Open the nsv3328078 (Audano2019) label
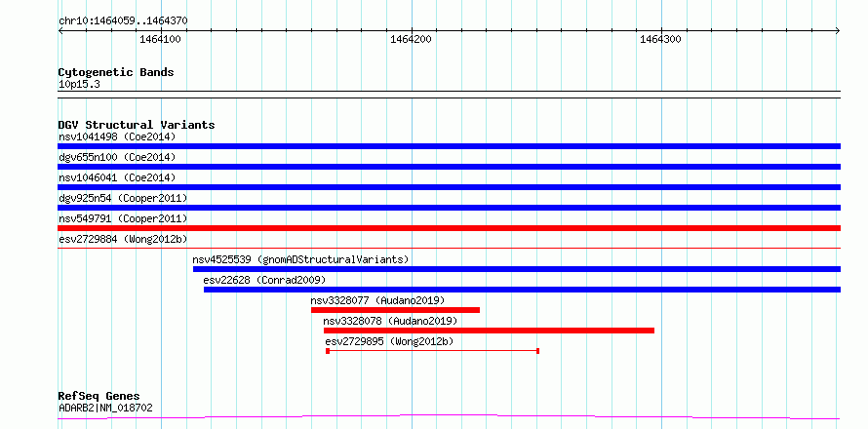Screen dimensions: 868x429 click(390, 321)
